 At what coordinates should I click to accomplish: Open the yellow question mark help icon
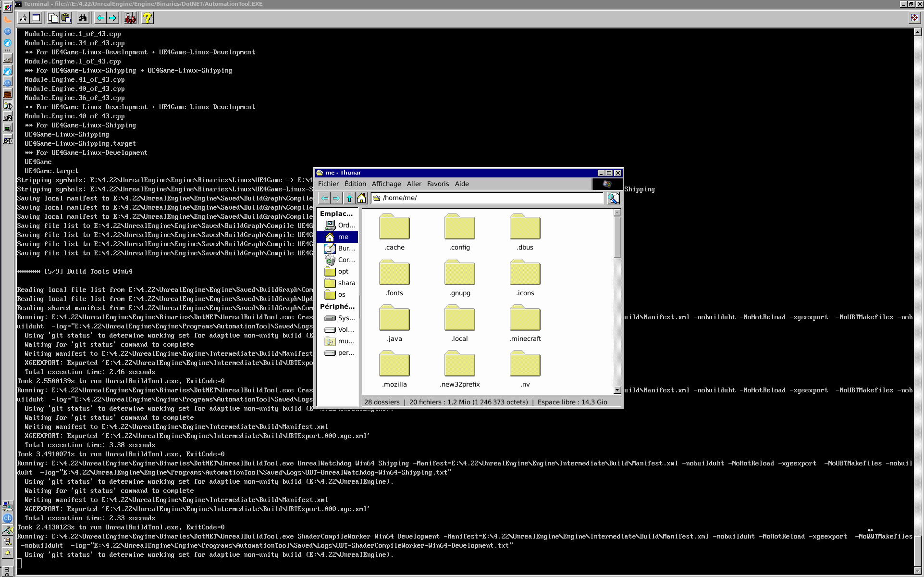coord(147,18)
